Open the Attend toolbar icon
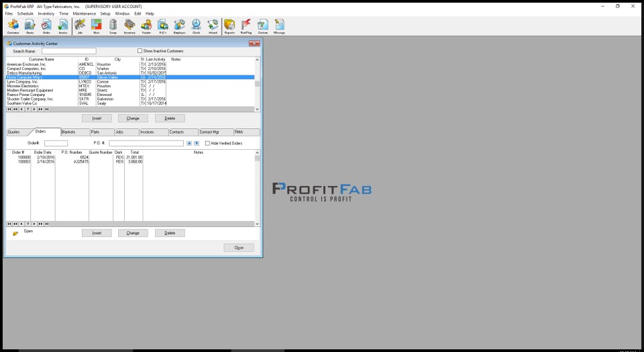Screen dimensions: 644x352 (213, 26)
